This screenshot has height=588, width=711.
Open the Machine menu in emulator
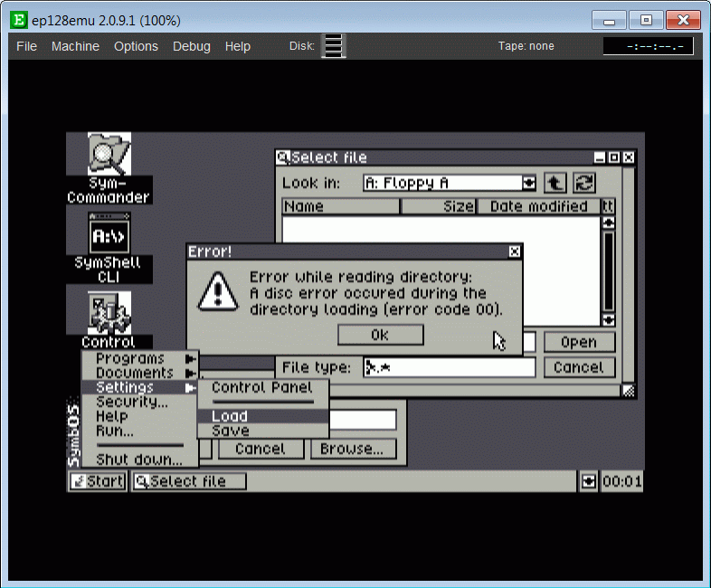pos(75,46)
